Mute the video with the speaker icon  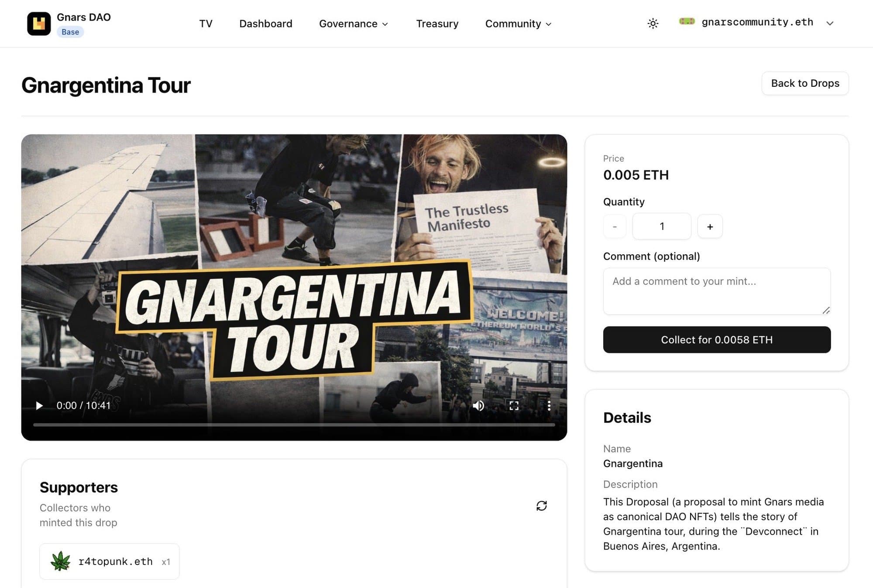478,406
